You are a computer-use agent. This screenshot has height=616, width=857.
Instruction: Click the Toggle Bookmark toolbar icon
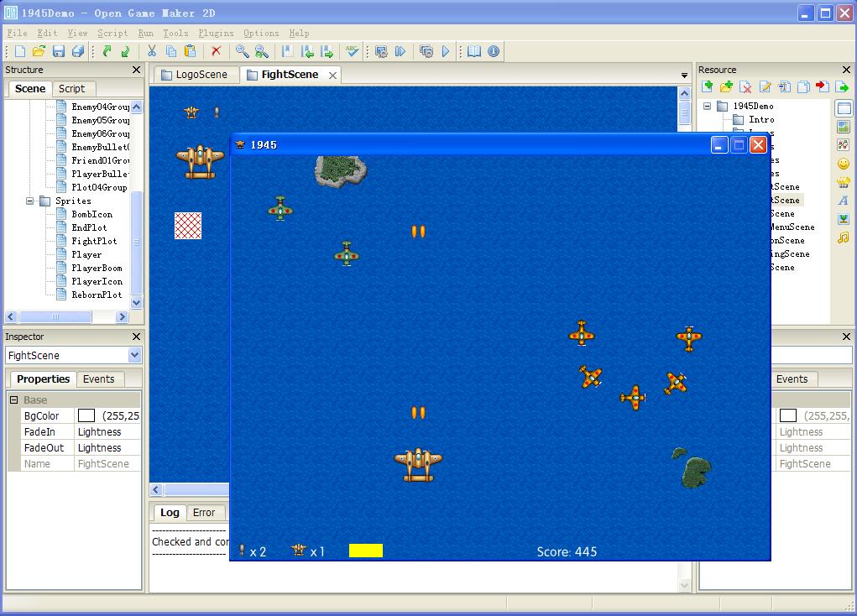point(288,51)
